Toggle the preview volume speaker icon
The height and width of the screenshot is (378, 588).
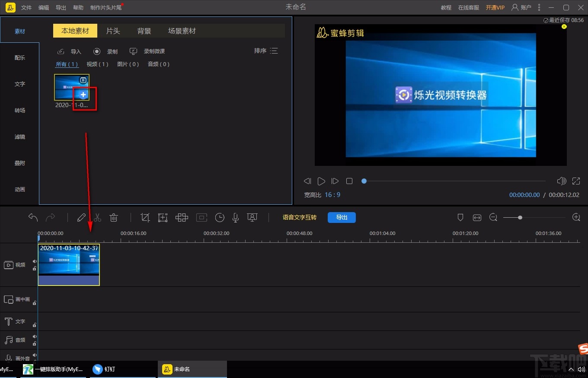[x=561, y=181]
